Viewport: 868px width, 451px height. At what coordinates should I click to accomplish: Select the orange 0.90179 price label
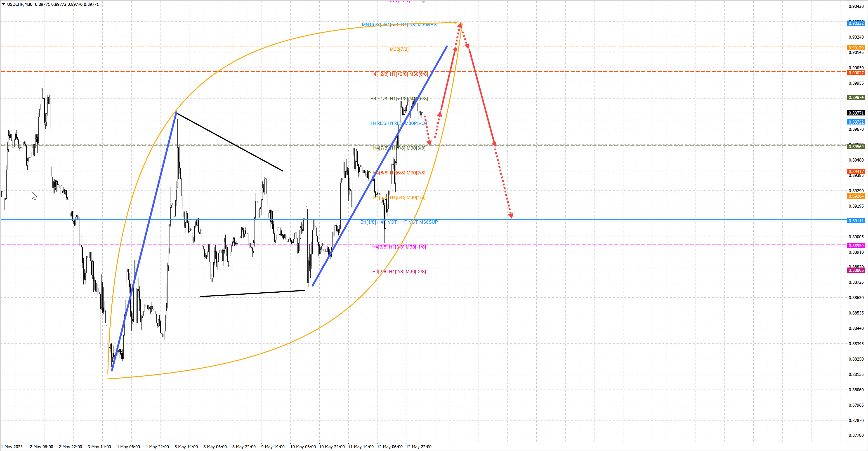[x=856, y=48]
